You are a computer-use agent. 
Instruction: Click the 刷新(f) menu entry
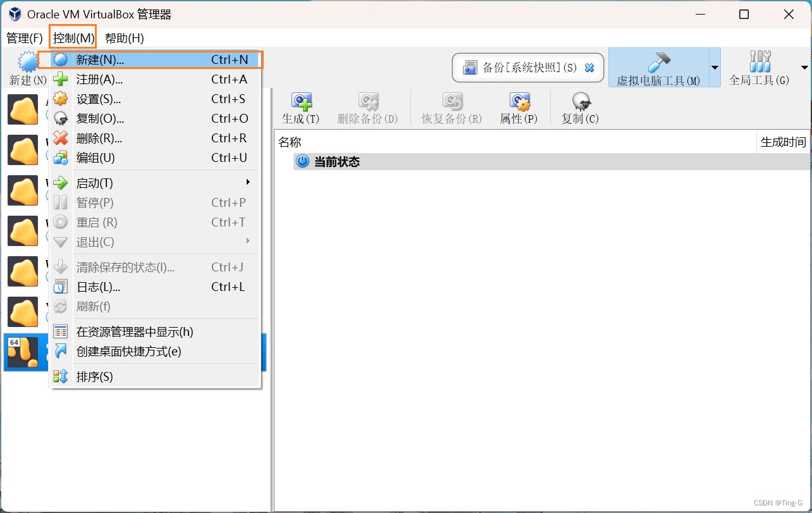(155, 306)
